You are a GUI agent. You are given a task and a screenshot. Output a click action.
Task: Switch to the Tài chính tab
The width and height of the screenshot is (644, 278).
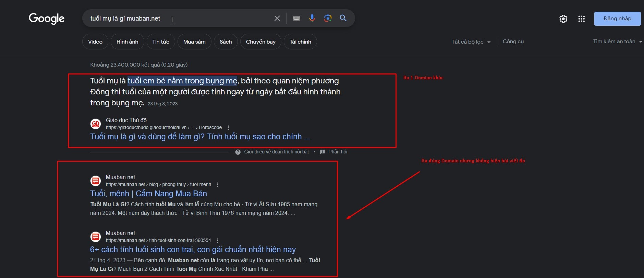click(301, 42)
